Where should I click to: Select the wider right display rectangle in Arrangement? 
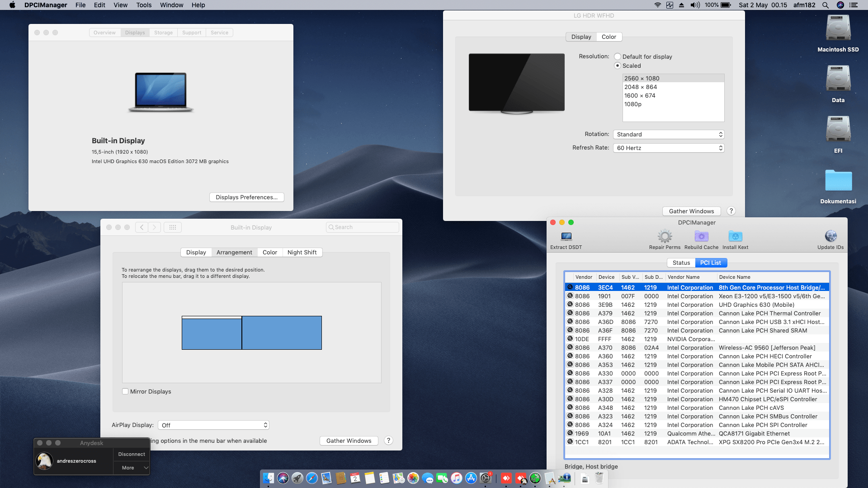point(282,333)
